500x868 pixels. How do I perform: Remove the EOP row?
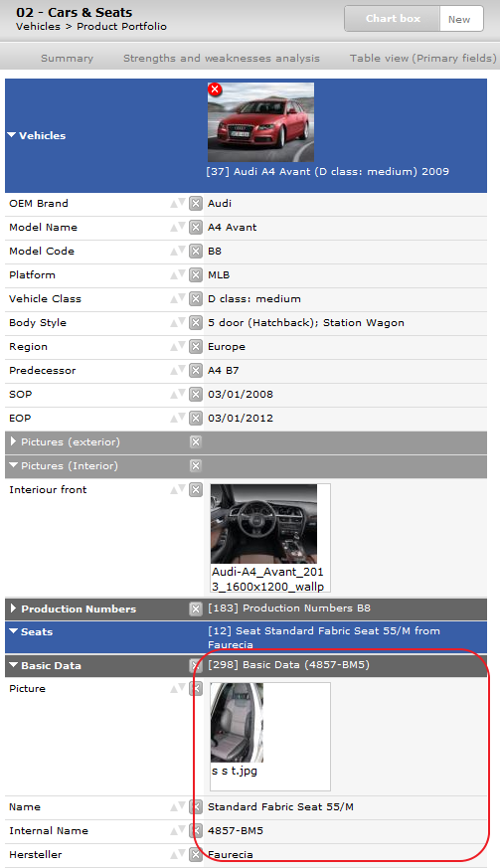pos(196,418)
